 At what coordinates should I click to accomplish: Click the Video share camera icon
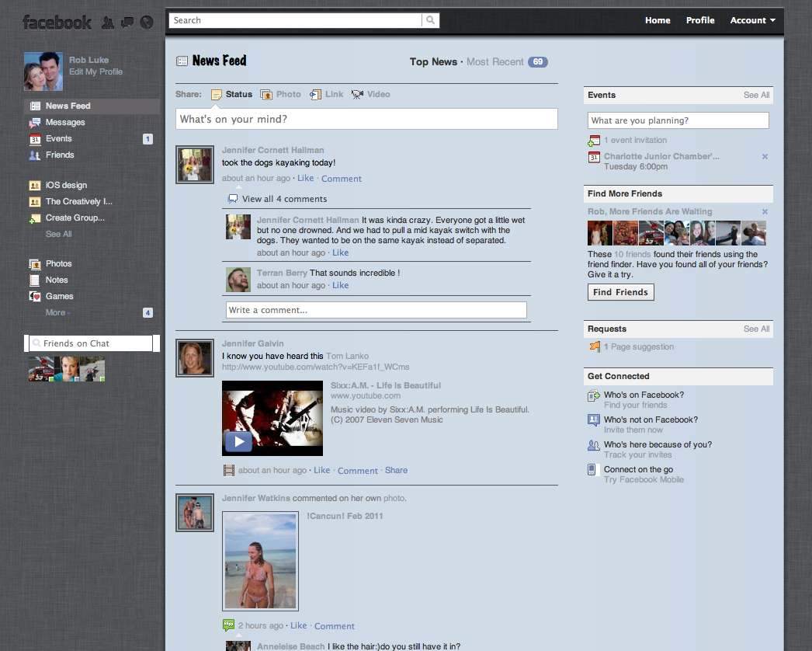pos(357,94)
